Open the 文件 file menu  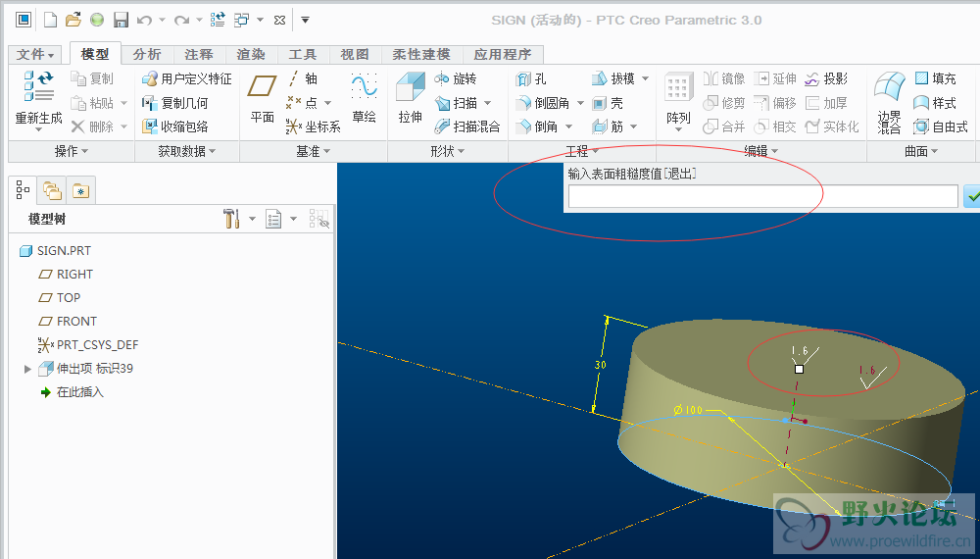pyautogui.click(x=35, y=54)
